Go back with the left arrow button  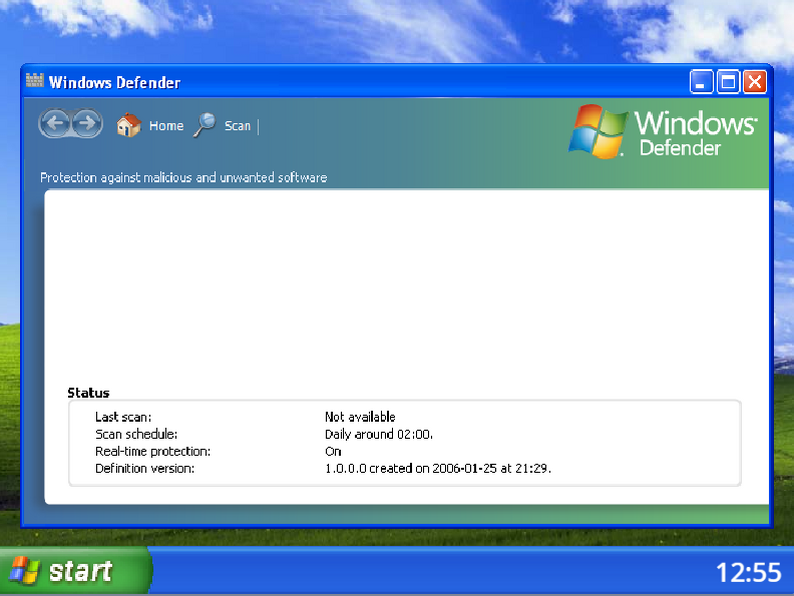click(55, 123)
